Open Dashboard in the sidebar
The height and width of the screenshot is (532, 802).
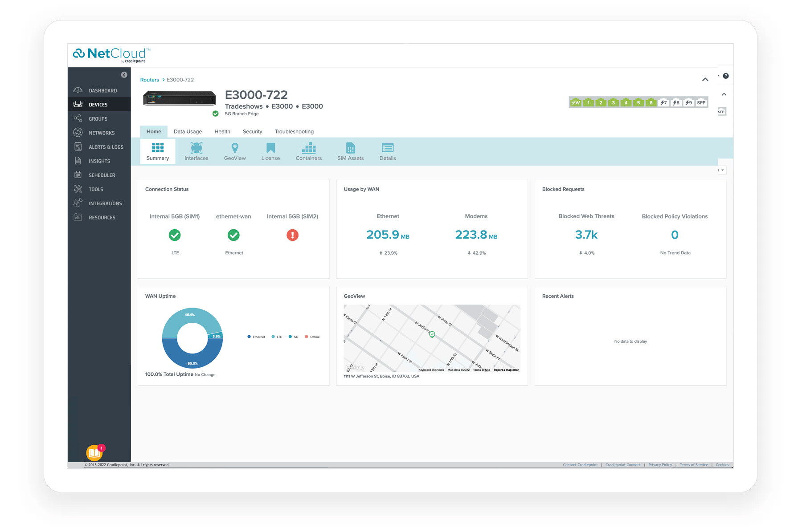pyautogui.click(x=99, y=90)
